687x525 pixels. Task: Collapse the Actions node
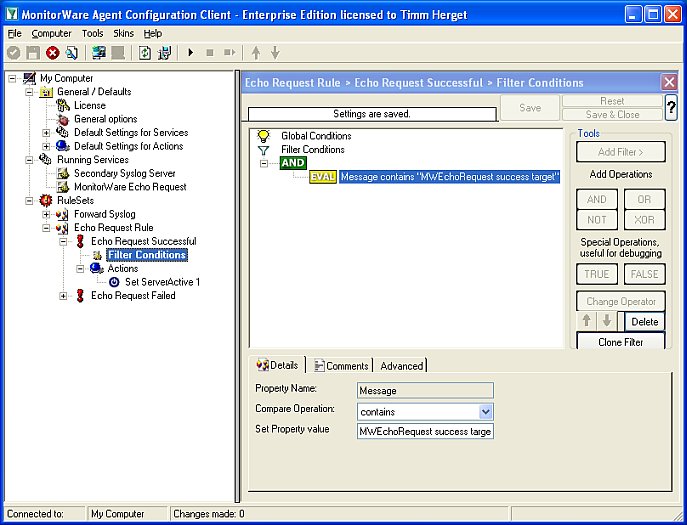pos(80,269)
